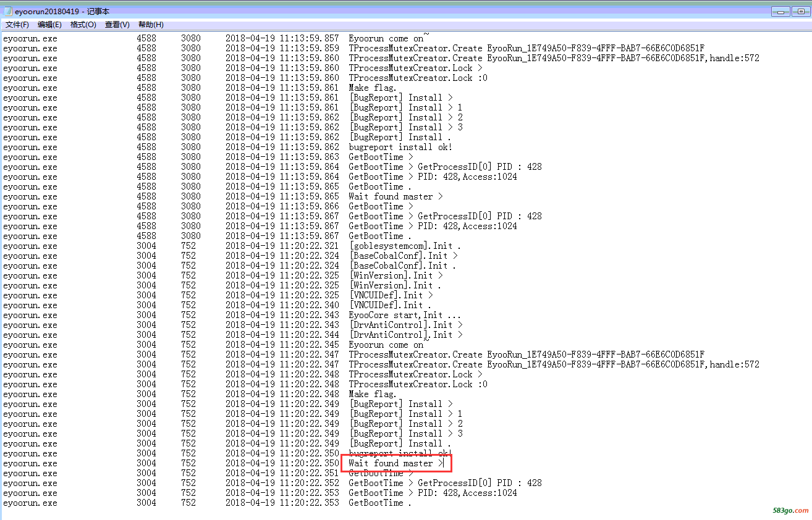Open the 文件(F) menu

coord(17,25)
